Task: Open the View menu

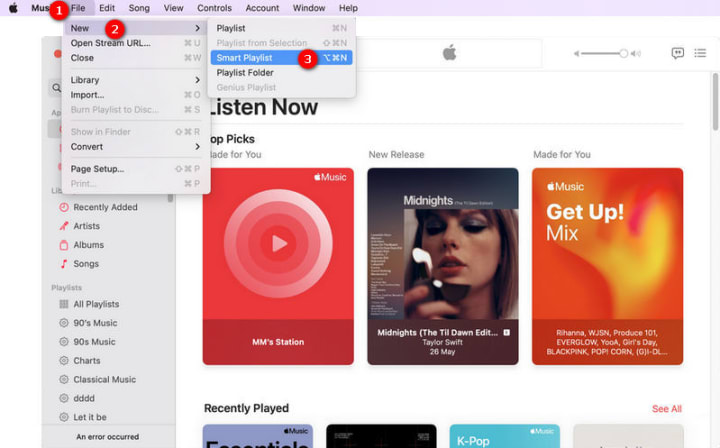Action: 174,8
